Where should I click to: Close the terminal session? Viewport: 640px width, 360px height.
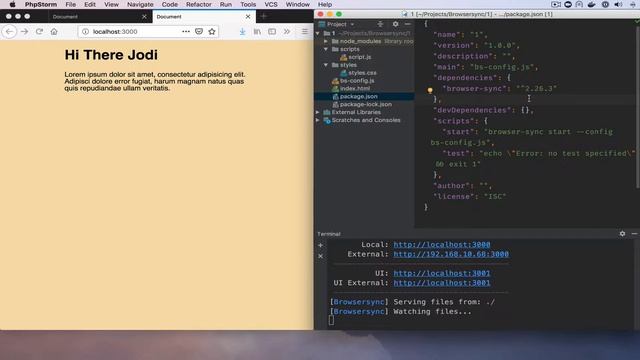click(320, 256)
